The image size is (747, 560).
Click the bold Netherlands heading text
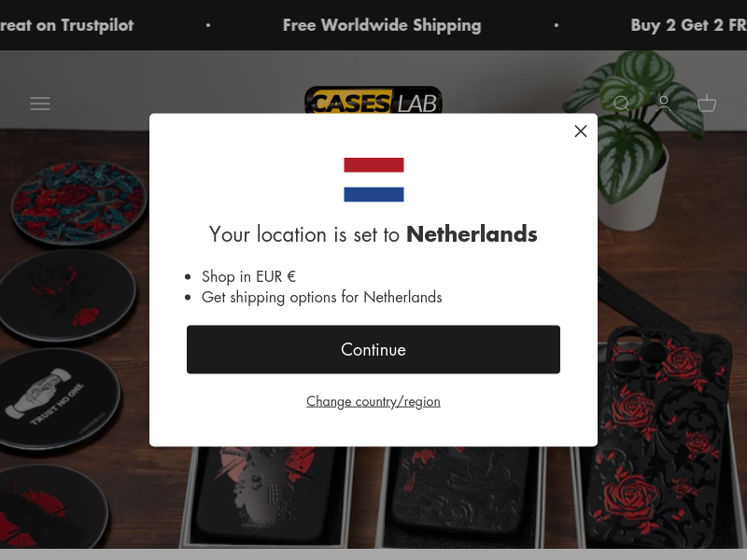click(472, 234)
